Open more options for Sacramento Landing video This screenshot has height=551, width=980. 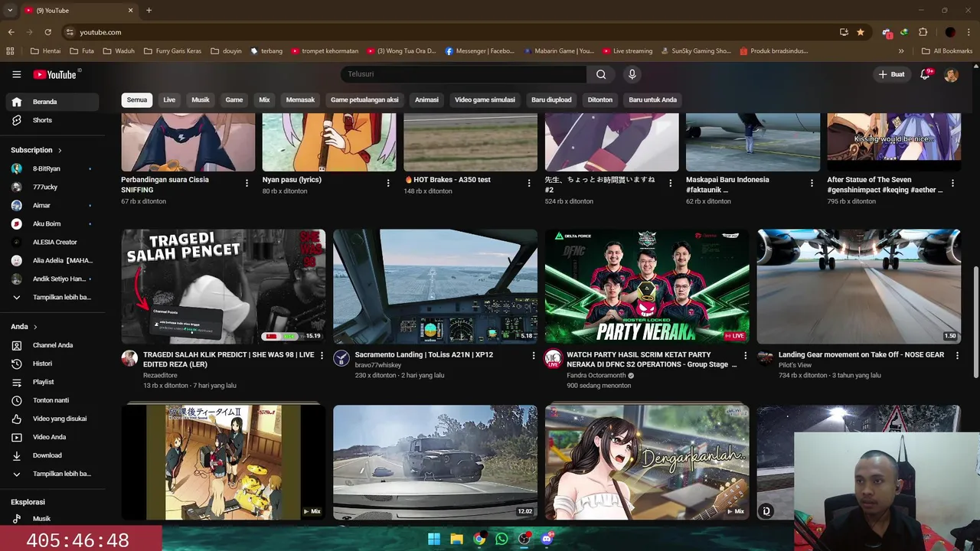534,355
